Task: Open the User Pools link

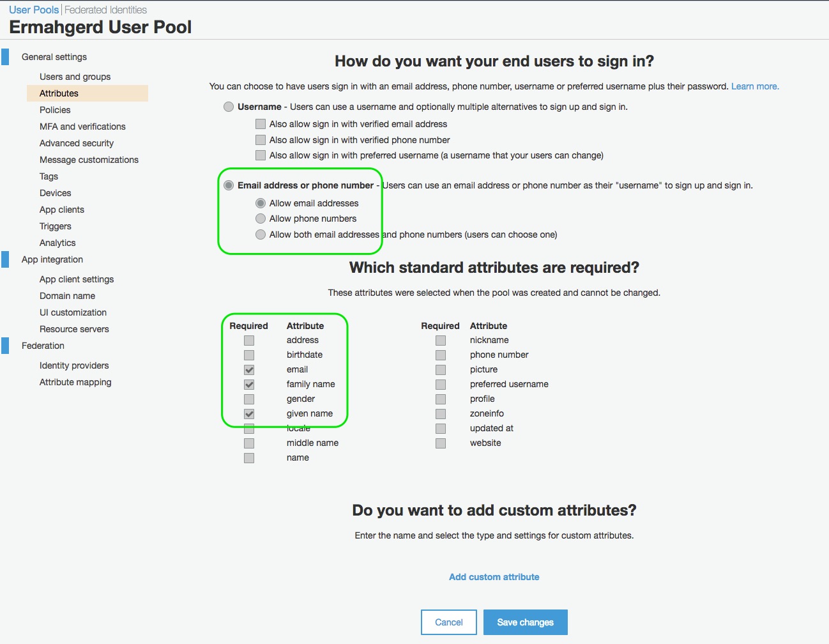Action: click(x=34, y=10)
